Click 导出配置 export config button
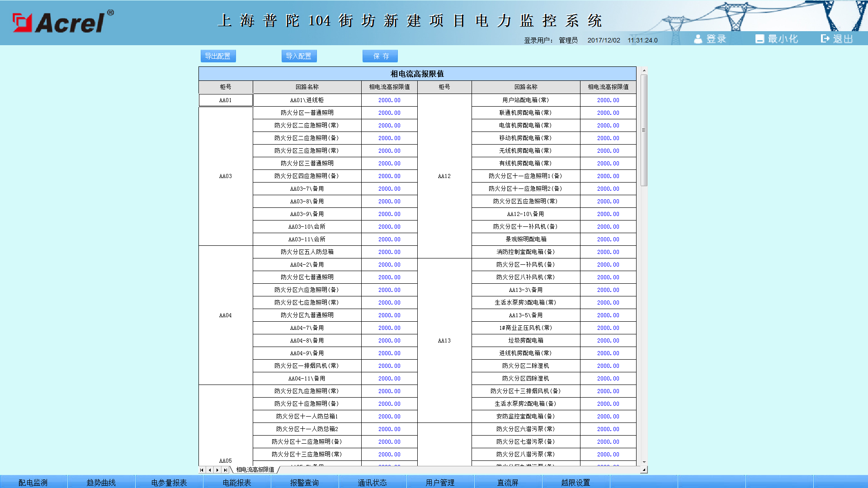 [x=218, y=56]
